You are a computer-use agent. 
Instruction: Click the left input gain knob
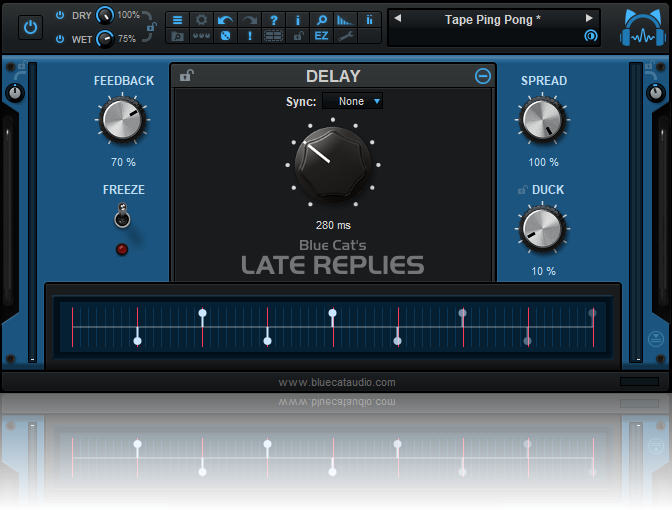click(x=15, y=93)
